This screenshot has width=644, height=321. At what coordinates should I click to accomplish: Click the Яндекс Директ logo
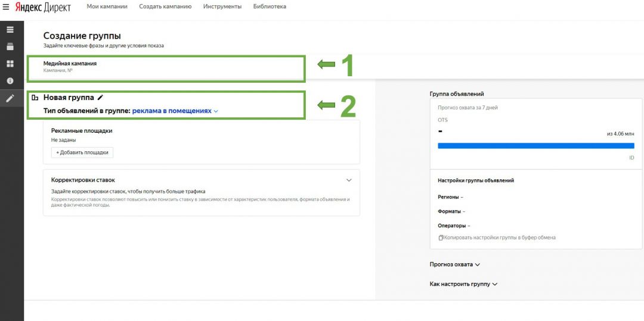pyautogui.click(x=43, y=7)
